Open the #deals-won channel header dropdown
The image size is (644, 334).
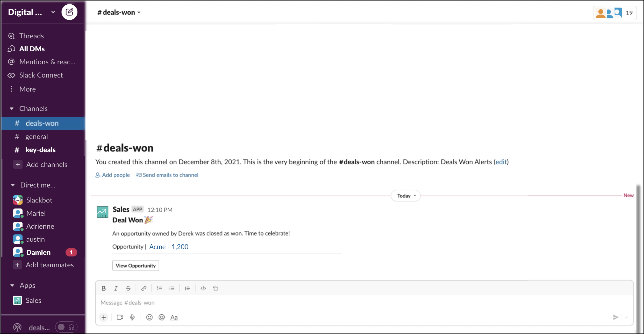pos(119,12)
